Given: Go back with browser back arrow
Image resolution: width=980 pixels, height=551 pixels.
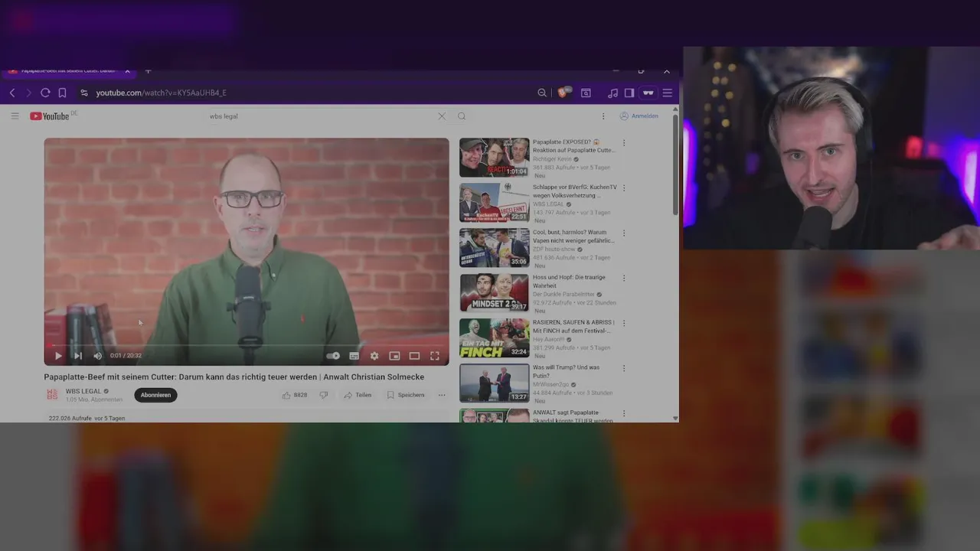Looking at the screenshot, I should 12,93.
